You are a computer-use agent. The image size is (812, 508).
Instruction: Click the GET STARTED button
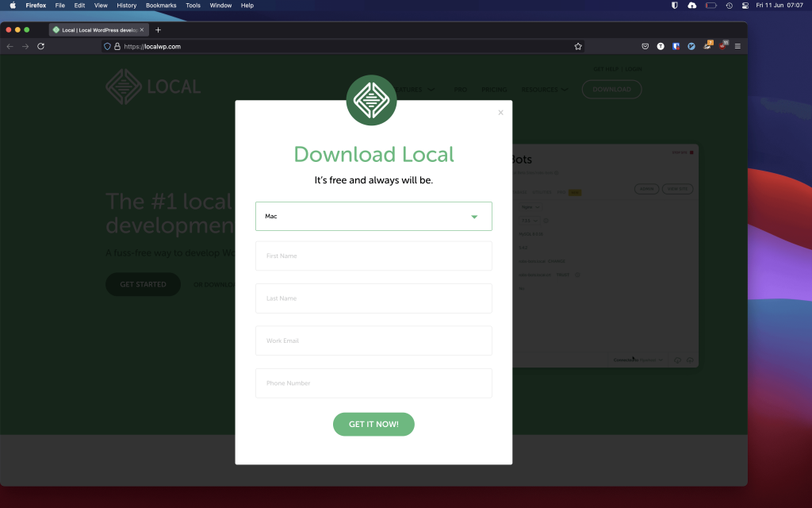[x=143, y=284]
